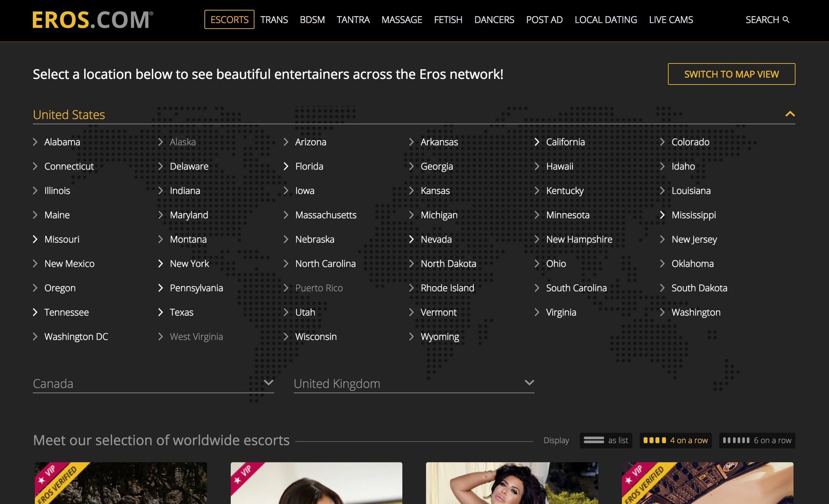Select the Virginia location
This screenshot has width=829, height=504.
pos(561,312)
